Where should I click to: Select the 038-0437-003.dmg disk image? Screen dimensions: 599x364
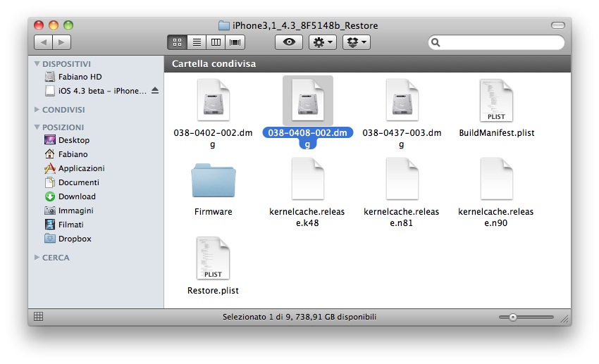[402, 101]
